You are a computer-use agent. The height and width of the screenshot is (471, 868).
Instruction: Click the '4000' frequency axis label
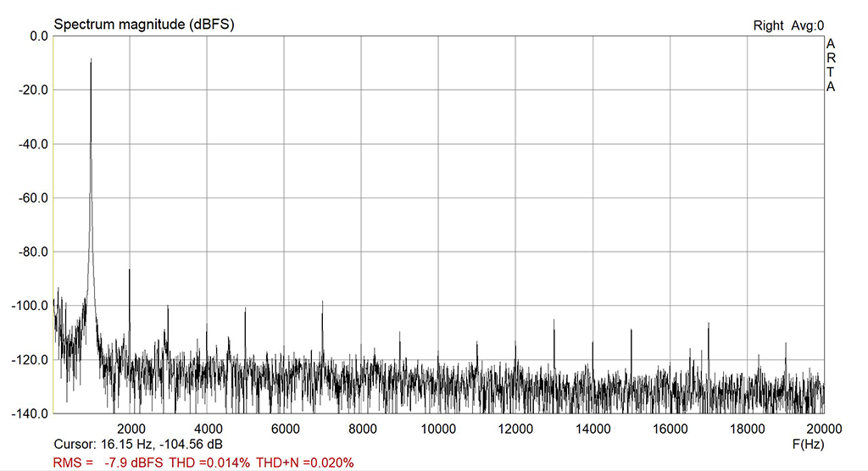(209, 429)
